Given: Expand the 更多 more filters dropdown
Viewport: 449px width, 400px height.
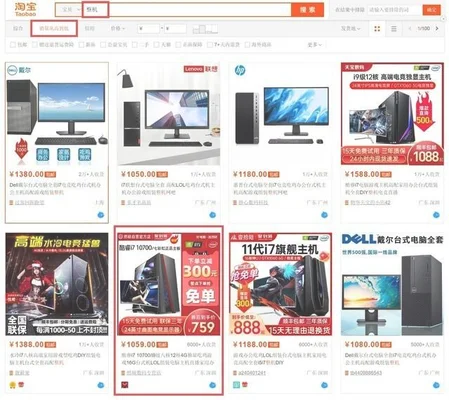Looking at the screenshot, I should (x=314, y=45).
